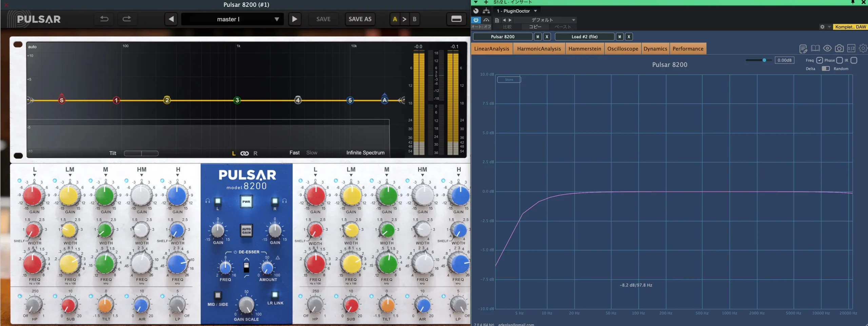
Task: Toggle the PWR power button
Action: tap(246, 202)
